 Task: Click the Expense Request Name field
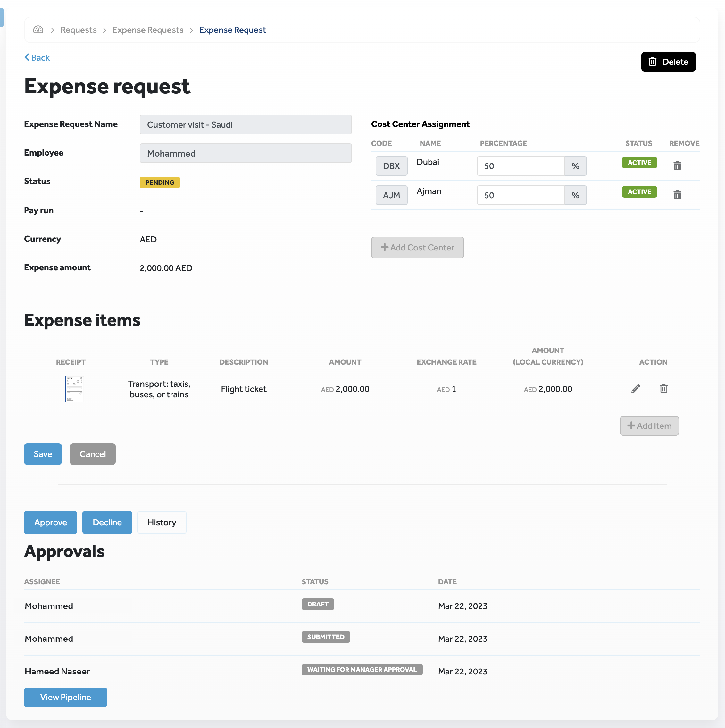245,125
